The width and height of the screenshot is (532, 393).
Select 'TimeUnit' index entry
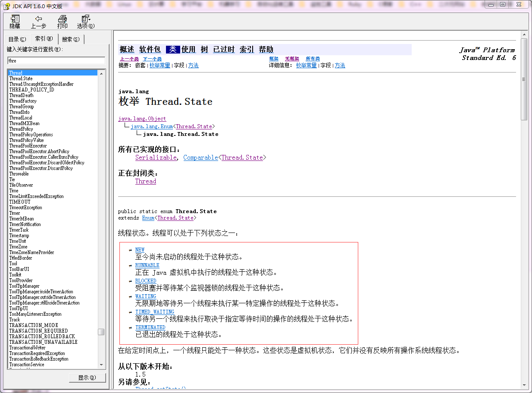(x=18, y=241)
